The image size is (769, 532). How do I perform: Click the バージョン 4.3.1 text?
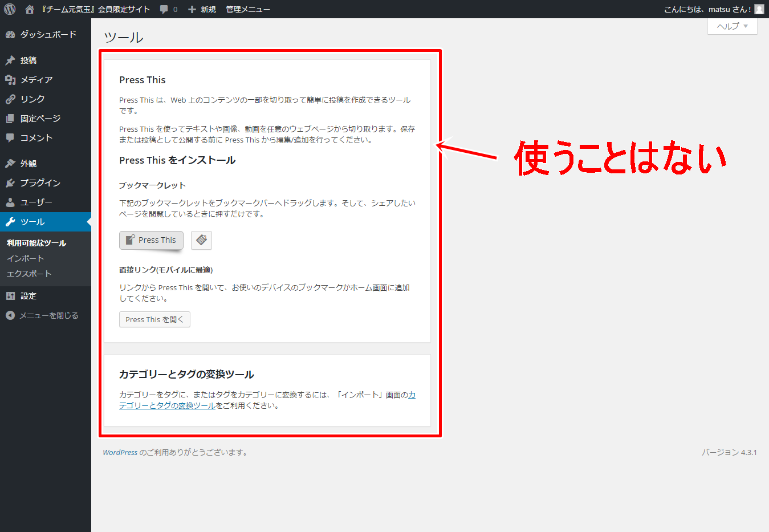[x=729, y=452]
